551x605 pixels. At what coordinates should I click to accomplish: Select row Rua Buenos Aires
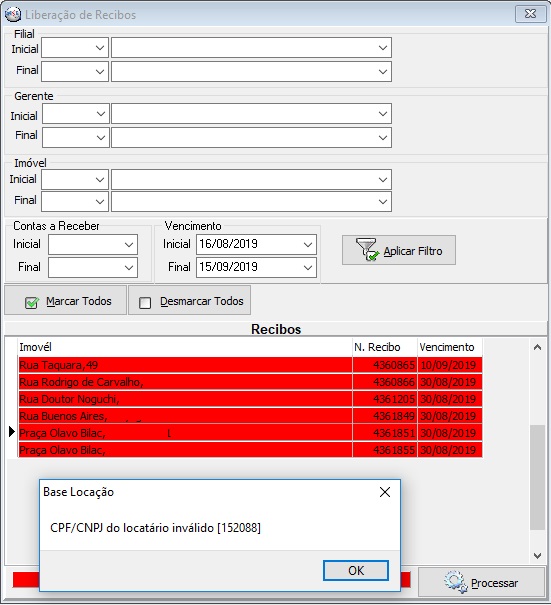[250, 416]
